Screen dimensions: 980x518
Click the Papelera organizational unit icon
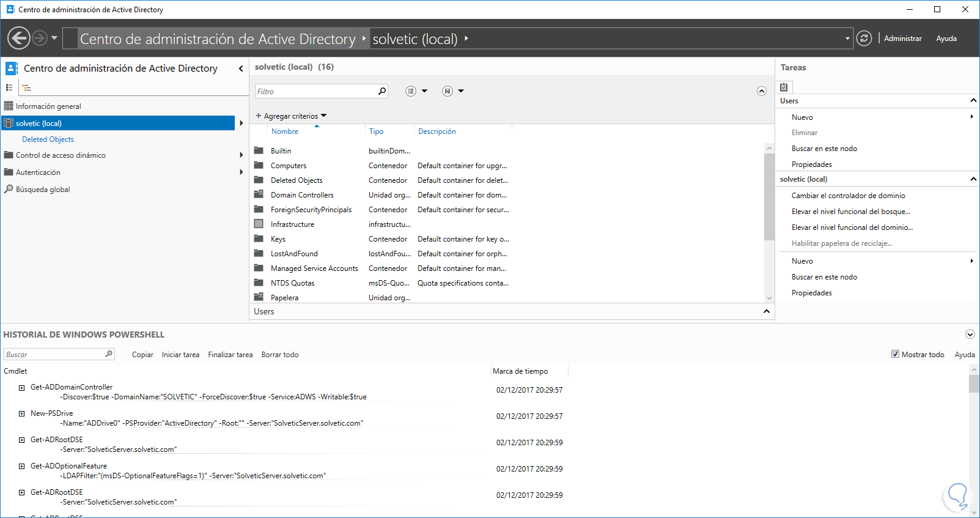pyautogui.click(x=259, y=297)
